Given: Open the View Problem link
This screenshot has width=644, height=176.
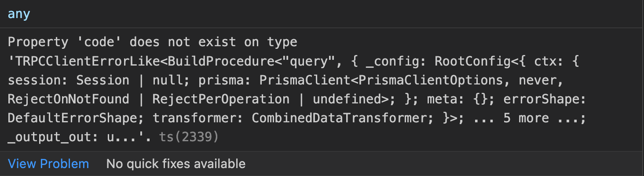Looking at the screenshot, I should pos(48,164).
